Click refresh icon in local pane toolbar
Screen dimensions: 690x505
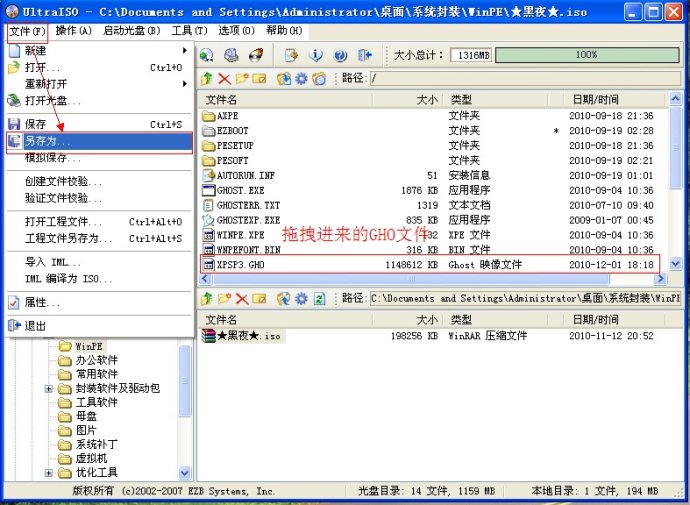tap(319, 299)
